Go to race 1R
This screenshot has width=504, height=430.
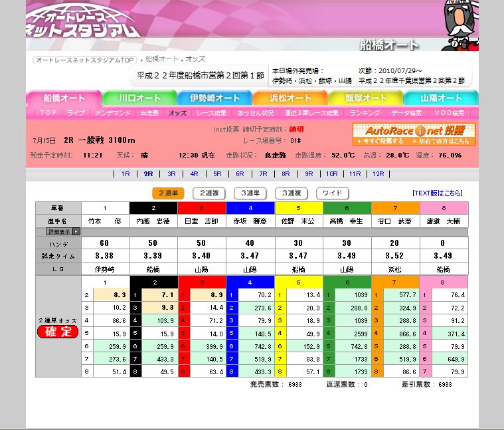click(126, 174)
